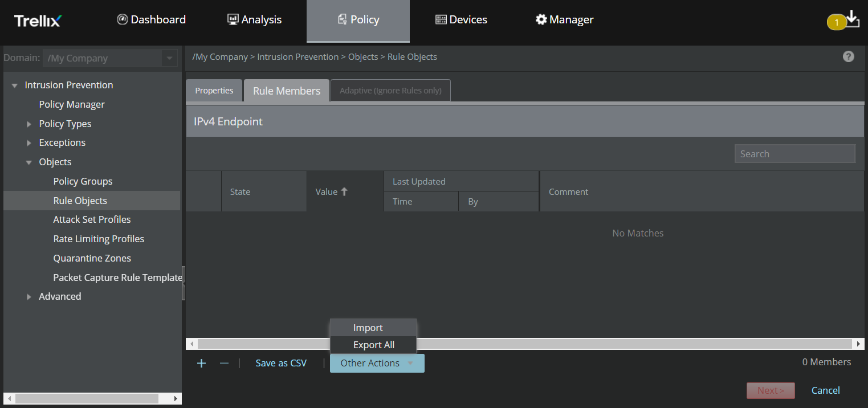Click the Next button
This screenshot has height=408, width=868.
click(x=771, y=390)
